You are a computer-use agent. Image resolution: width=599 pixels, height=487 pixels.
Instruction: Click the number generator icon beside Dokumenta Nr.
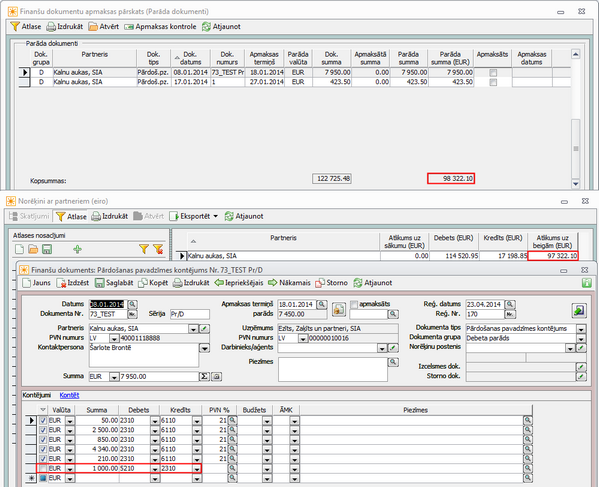[x=133, y=314]
